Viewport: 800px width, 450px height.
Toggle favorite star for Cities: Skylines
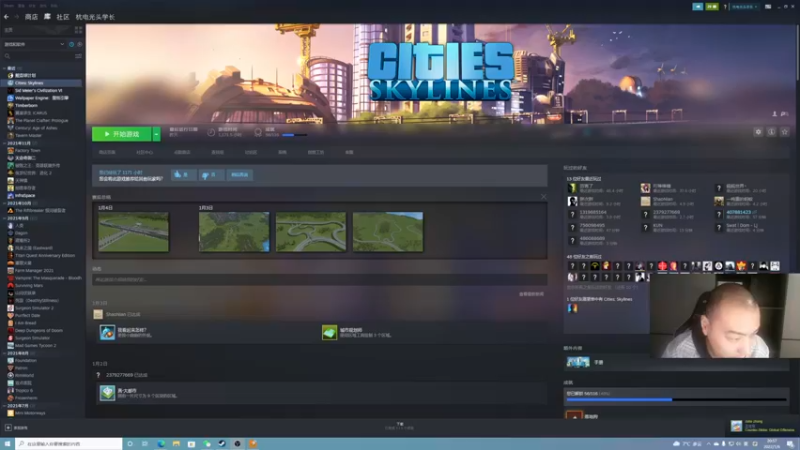tap(785, 132)
